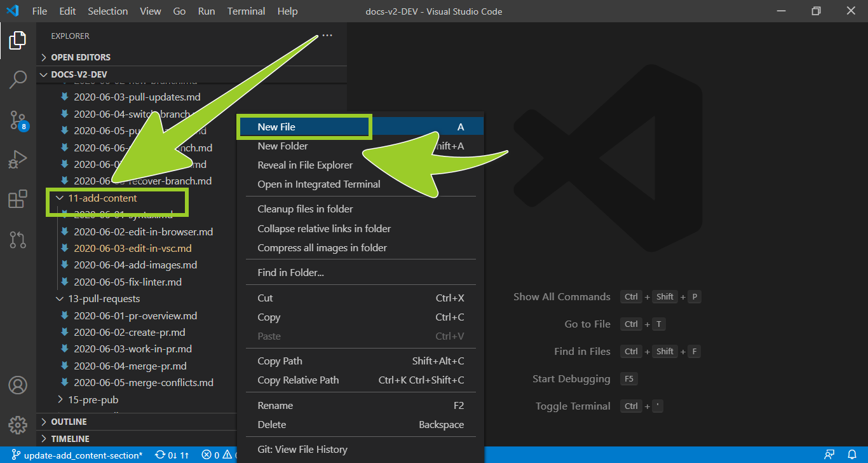Image resolution: width=868 pixels, height=463 pixels.
Task: Collapse the 13-pull-requests folder
Action: (x=104, y=299)
